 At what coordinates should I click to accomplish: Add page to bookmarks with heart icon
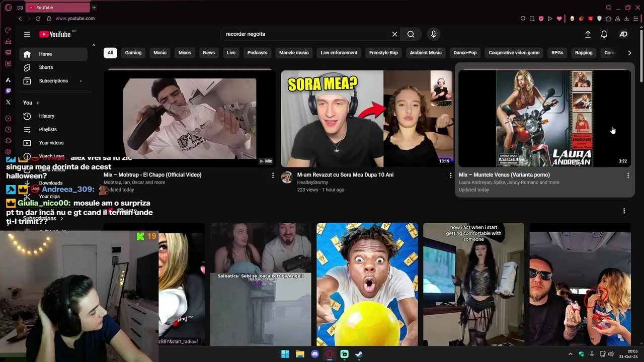(x=559, y=19)
